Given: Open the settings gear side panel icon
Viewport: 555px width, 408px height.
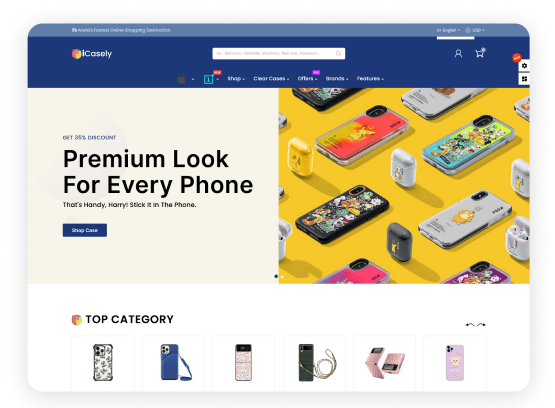Looking at the screenshot, I should click(524, 65).
